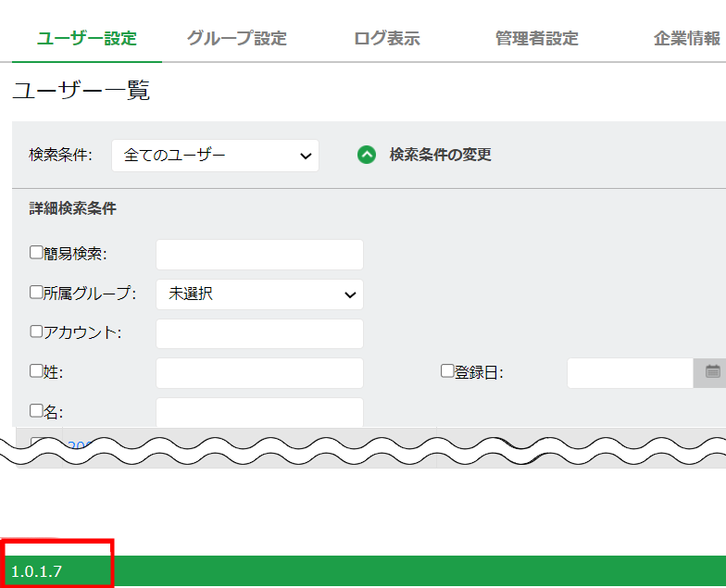726x588 pixels.
Task: Collapse search options with green chevron icon
Action: 367,156
